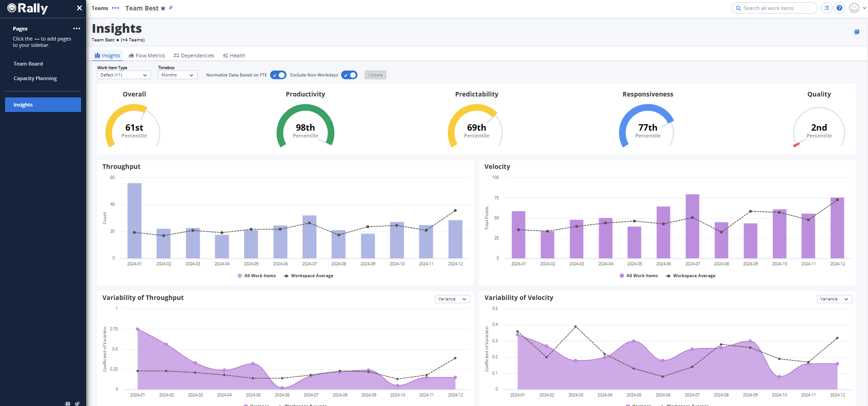This screenshot has width=868, height=406.
Task: Click the smiley user avatar
Action: tap(854, 8)
